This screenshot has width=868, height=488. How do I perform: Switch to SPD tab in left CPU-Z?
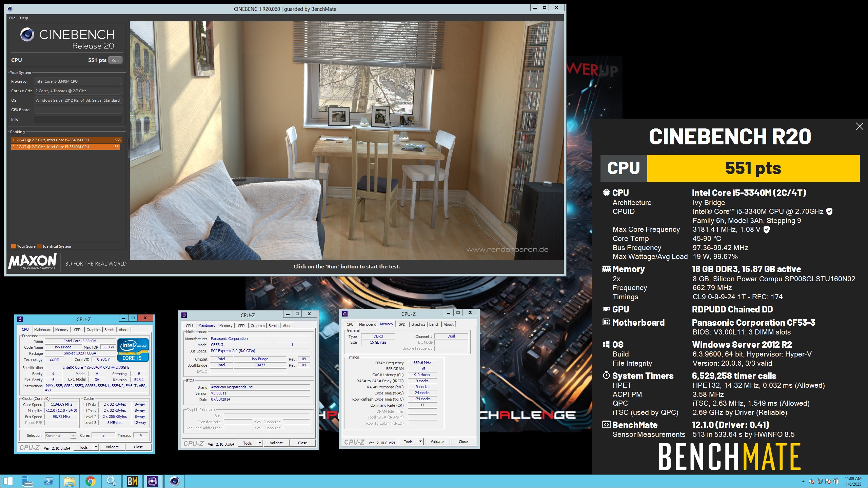(77, 330)
